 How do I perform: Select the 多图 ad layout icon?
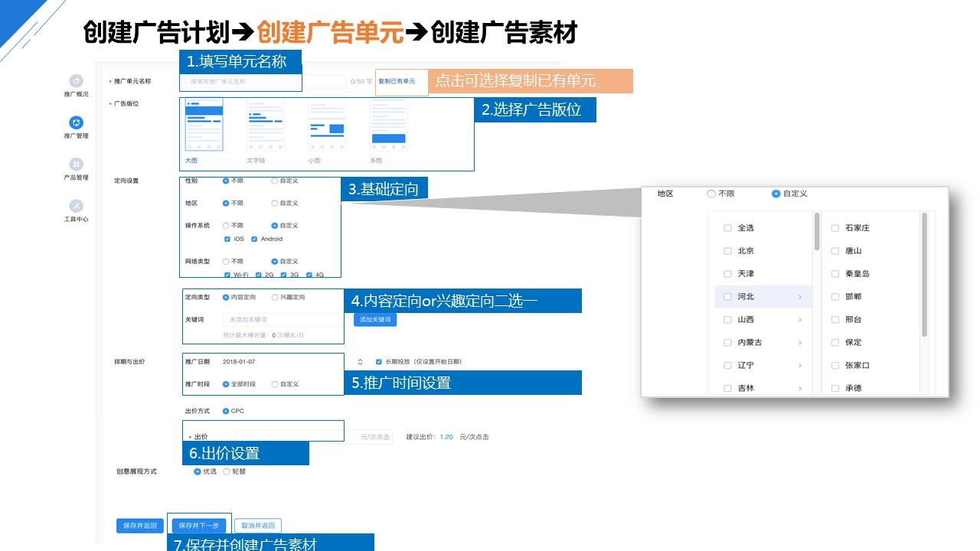(388, 125)
